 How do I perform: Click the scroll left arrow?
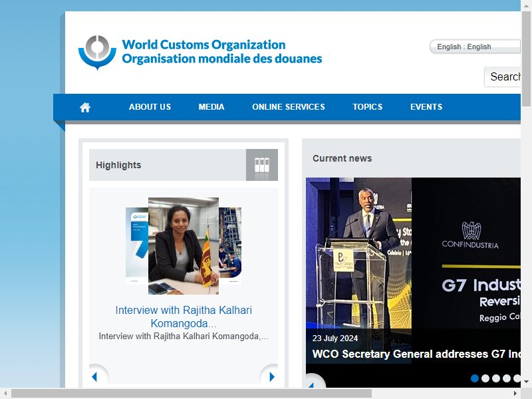coord(5,393)
